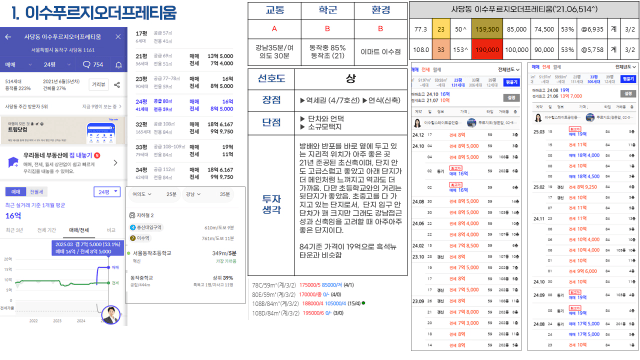Click the 전체년도 dropdown in the left transaction panel
The image size is (640, 360).
point(509,70)
